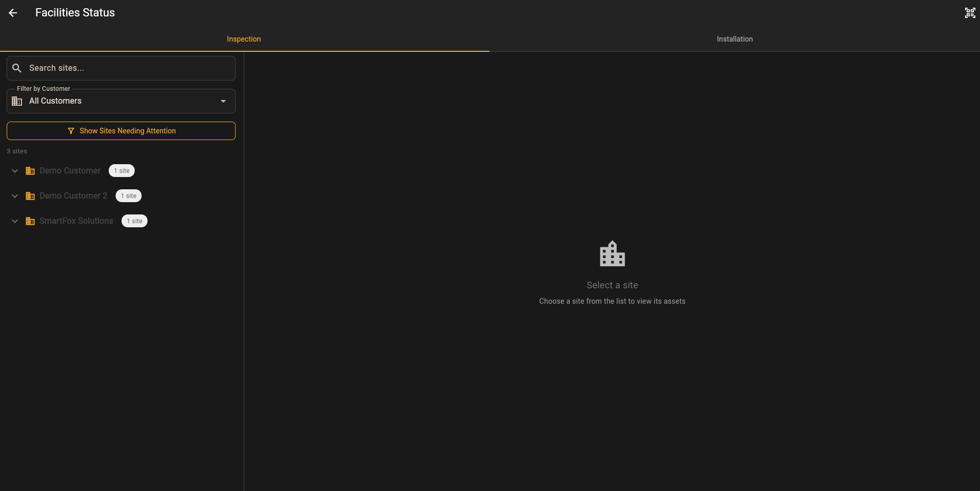Select the Inspection tab
This screenshot has height=491, width=980.
244,38
